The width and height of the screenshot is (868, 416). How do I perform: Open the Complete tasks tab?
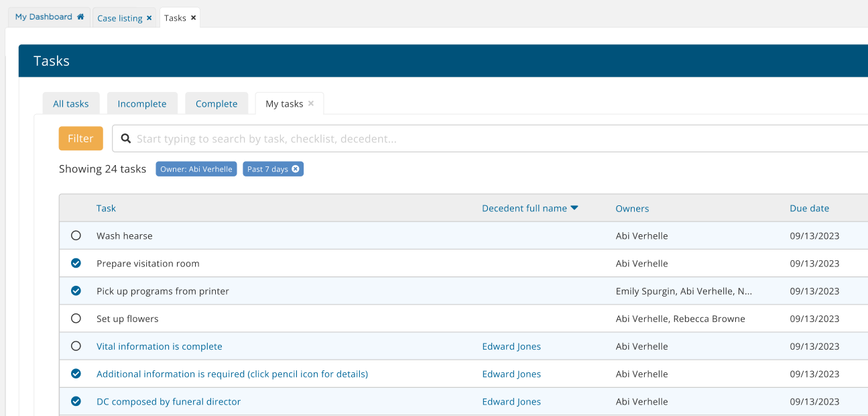coord(216,103)
